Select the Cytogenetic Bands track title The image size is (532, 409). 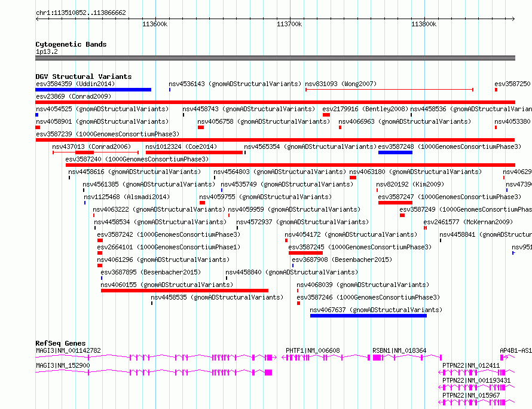click(x=71, y=44)
